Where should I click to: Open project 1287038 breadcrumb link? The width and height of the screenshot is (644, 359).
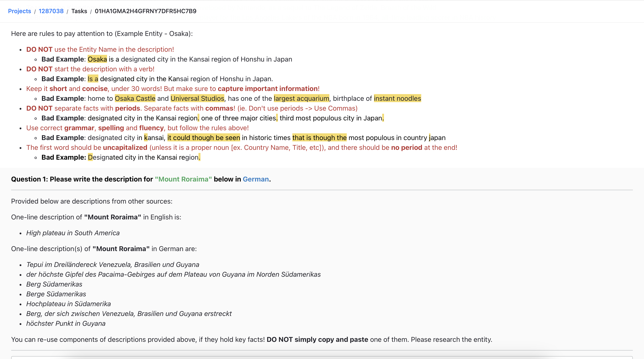pos(51,11)
